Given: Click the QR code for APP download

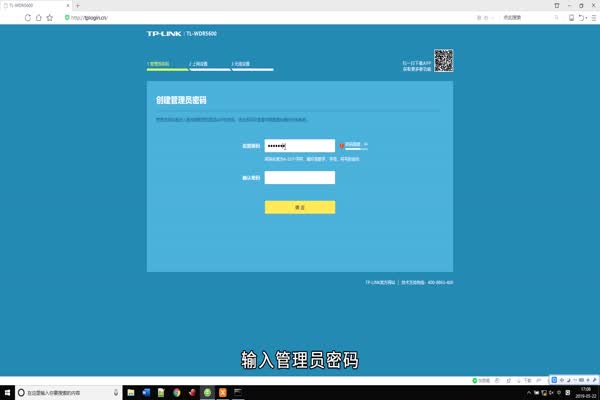Looking at the screenshot, I should pyautogui.click(x=443, y=60).
